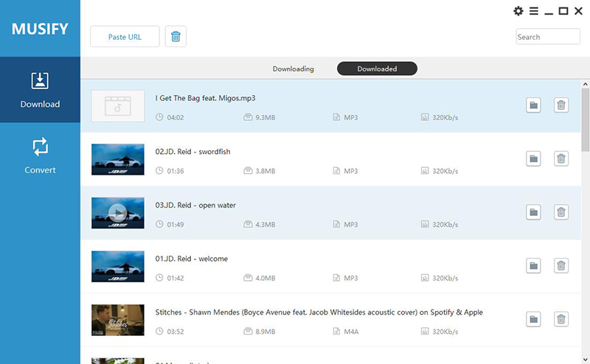Click the 04:02 duration of Migos track

tap(176, 117)
